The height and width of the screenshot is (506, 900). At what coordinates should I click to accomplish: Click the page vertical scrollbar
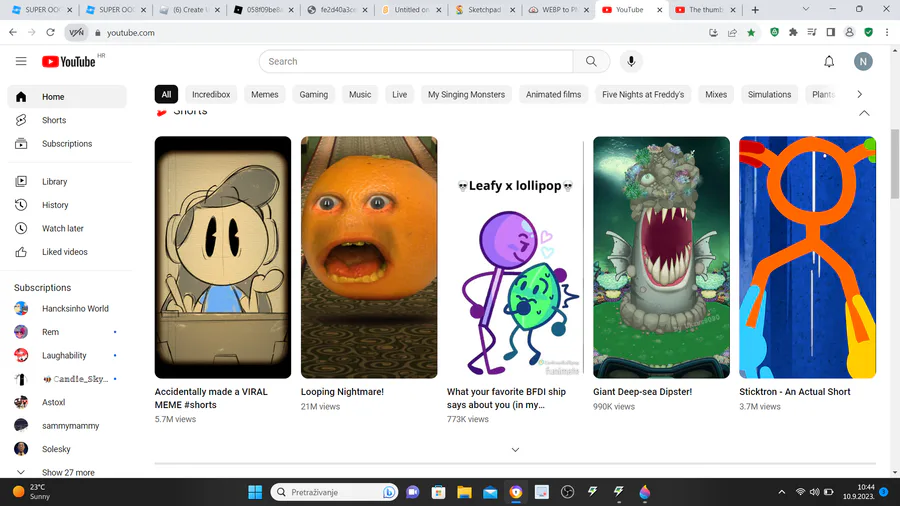(x=895, y=164)
